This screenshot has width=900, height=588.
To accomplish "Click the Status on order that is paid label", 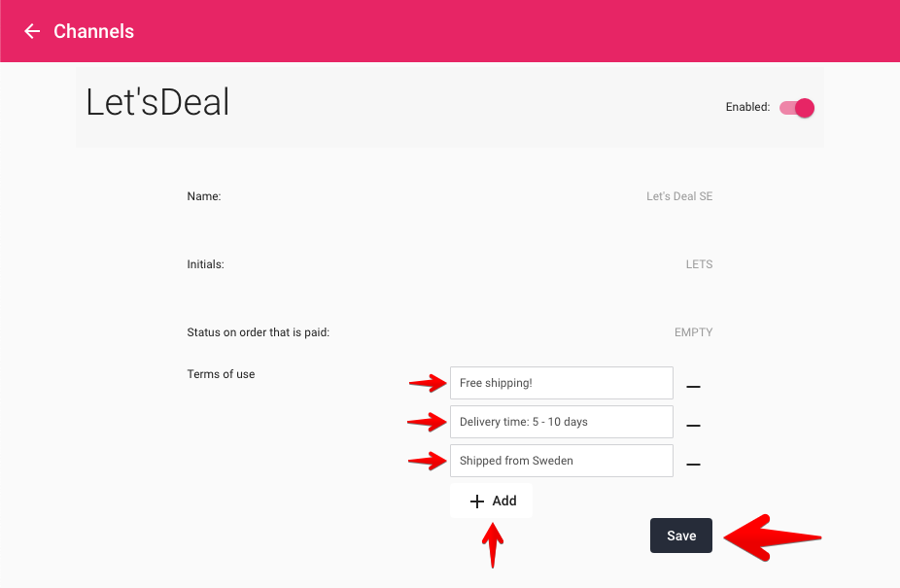I will click(x=259, y=332).
